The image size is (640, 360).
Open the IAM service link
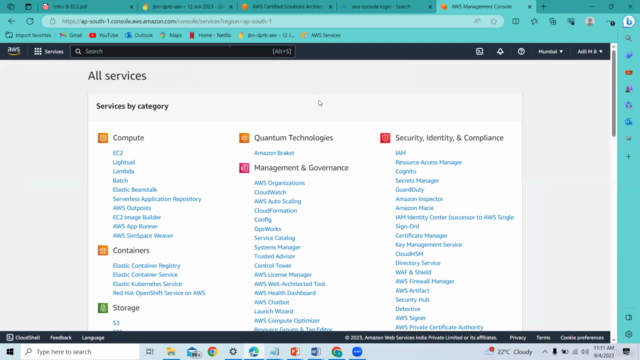click(x=400, y=153)
